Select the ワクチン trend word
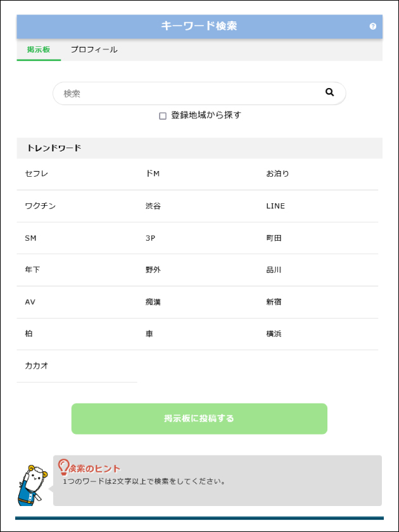 41,206
